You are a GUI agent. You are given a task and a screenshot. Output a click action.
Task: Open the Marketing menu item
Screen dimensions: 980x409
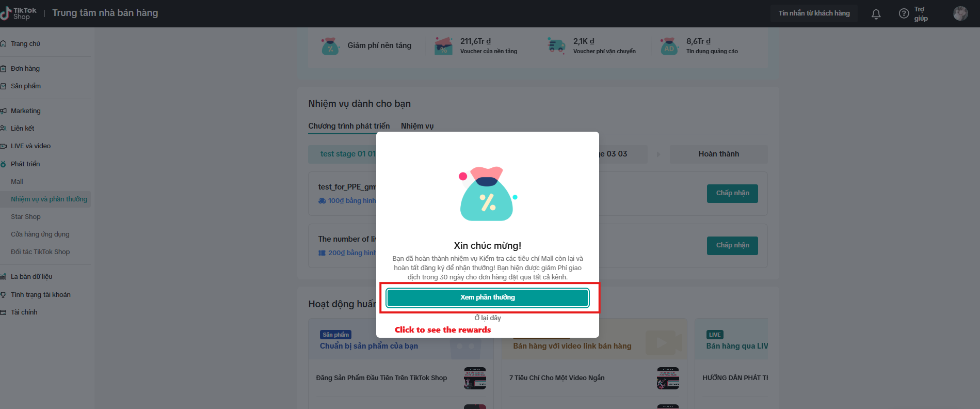click(25, 111)
